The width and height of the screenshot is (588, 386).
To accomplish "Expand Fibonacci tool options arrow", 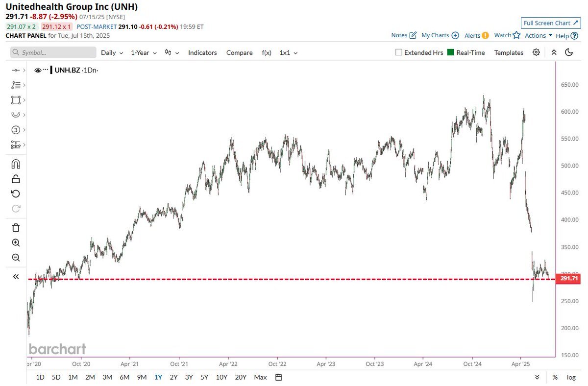I will pyautogui.click(x=24, y=85).
